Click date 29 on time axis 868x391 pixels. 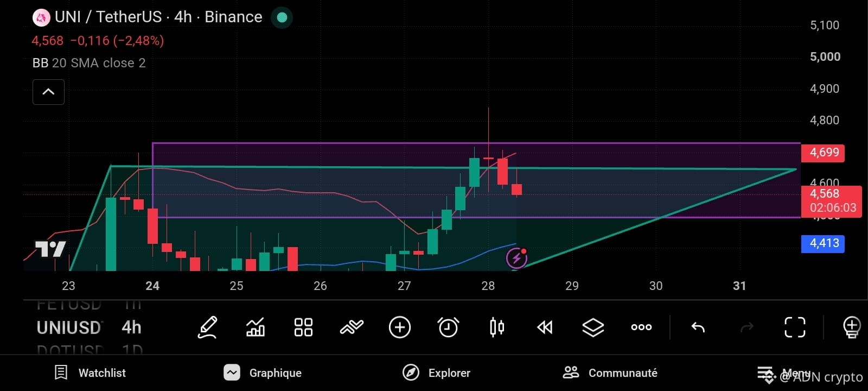[572, 286]
